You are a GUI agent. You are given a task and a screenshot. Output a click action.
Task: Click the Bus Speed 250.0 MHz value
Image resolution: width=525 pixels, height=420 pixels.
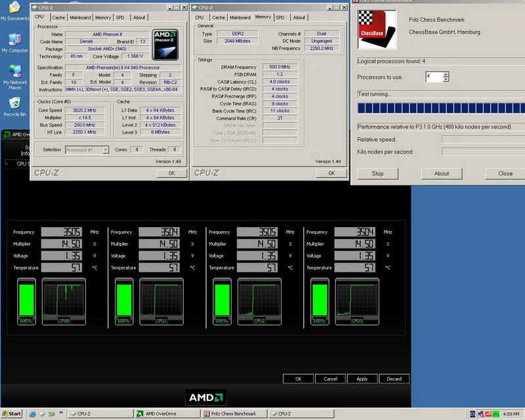[x=85, y=125]
